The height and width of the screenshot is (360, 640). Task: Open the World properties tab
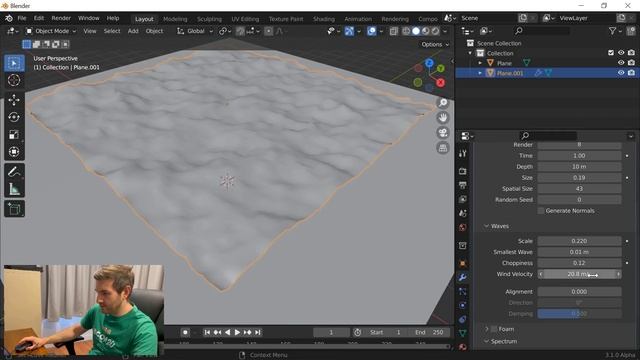pos(462,227)
